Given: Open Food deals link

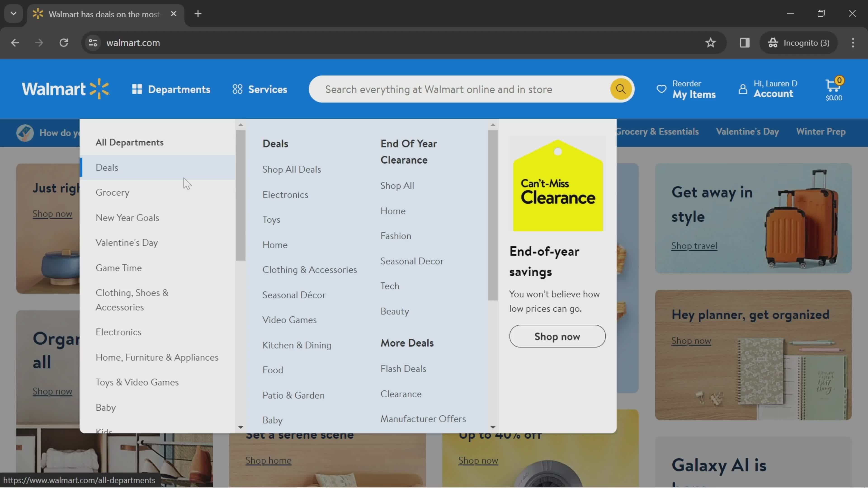Looking at the screenshot, I should (x=273, y=370).
